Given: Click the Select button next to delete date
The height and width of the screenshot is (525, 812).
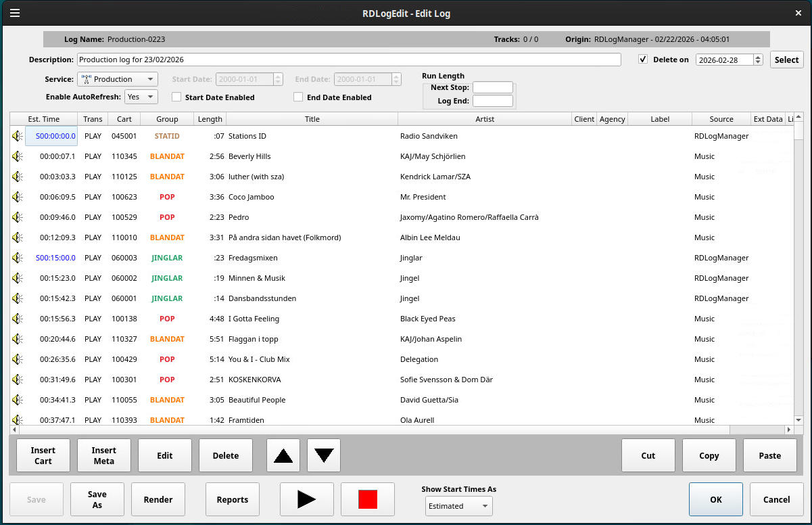Looking at the screenshot, I should [x=786, y=60].
